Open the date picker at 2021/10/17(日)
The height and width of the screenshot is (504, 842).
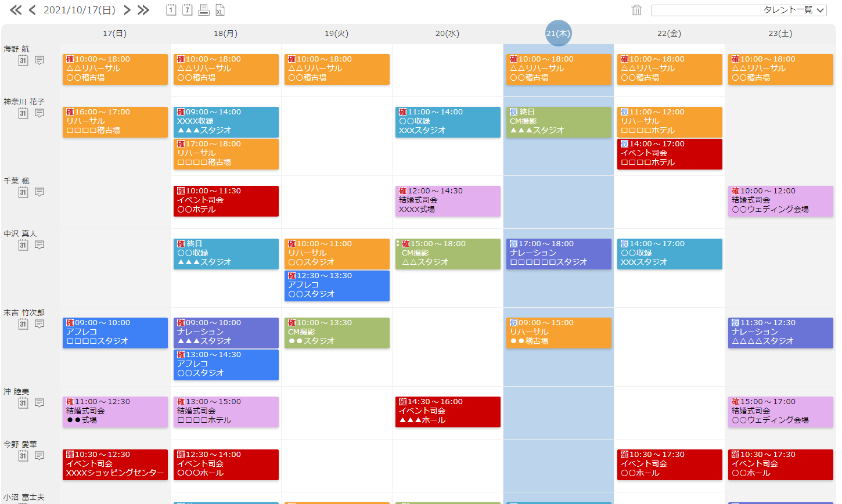pos(80,10)
